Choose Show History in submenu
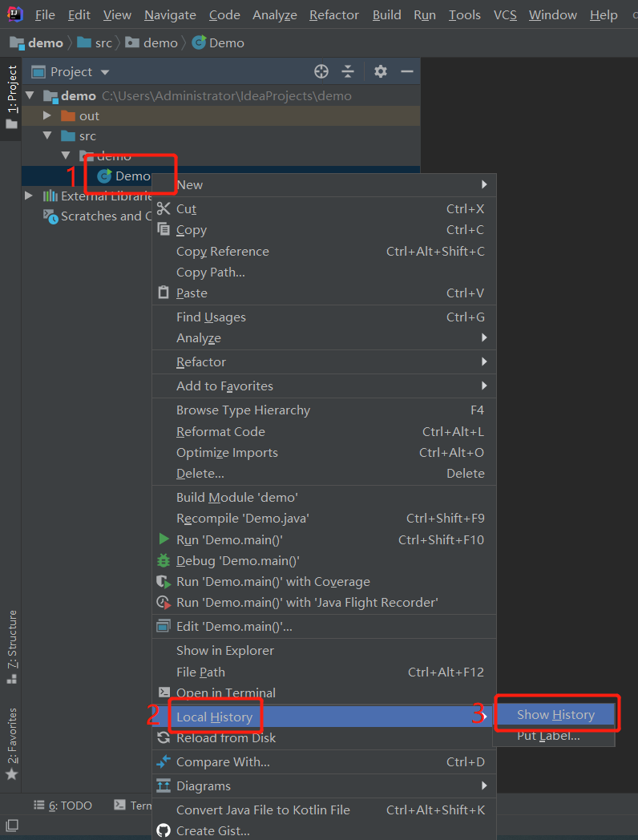This screenshot has width=638, height=840. coord(554,715)
